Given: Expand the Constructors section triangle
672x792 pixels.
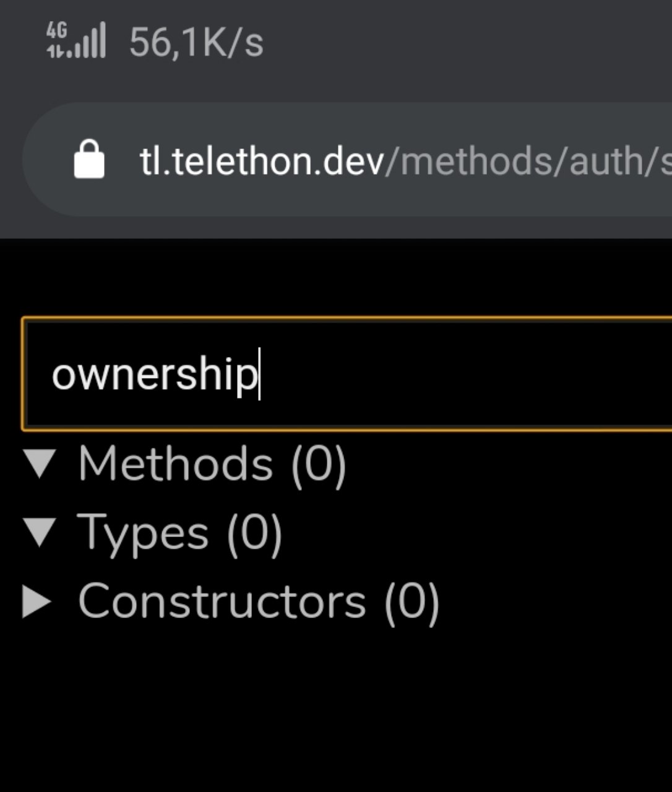Looking at the screenshot, I should (37, 601).
